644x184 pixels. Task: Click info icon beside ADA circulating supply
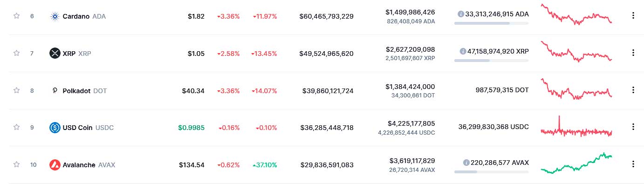tap(461, 14)
